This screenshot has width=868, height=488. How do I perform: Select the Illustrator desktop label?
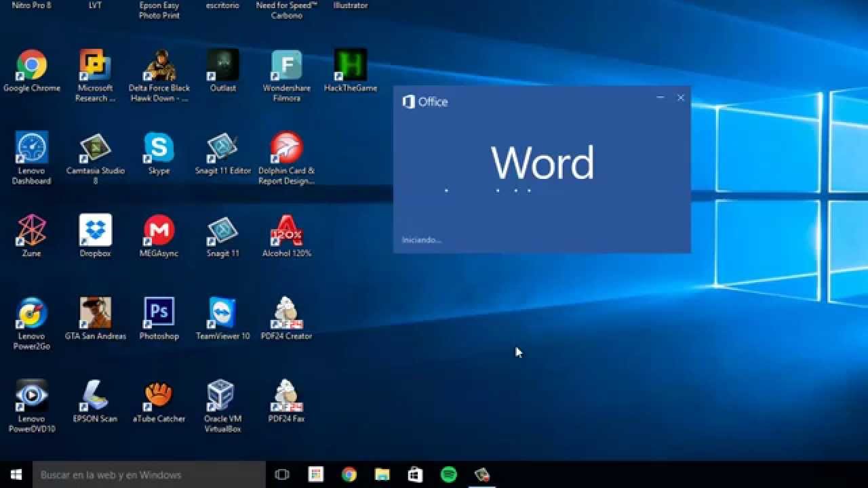[351, 5]
